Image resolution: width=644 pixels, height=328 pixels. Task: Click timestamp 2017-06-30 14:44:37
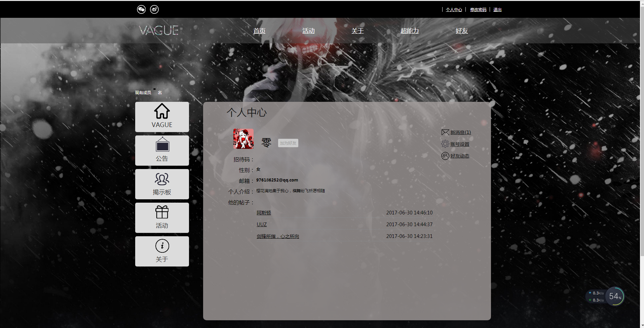409,224
